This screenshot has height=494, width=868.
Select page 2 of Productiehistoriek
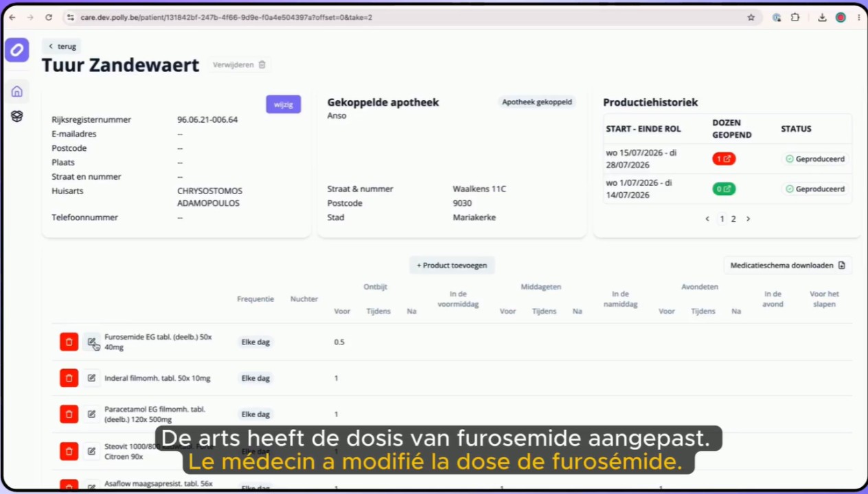pyautogui.click(x=733, y=219)
